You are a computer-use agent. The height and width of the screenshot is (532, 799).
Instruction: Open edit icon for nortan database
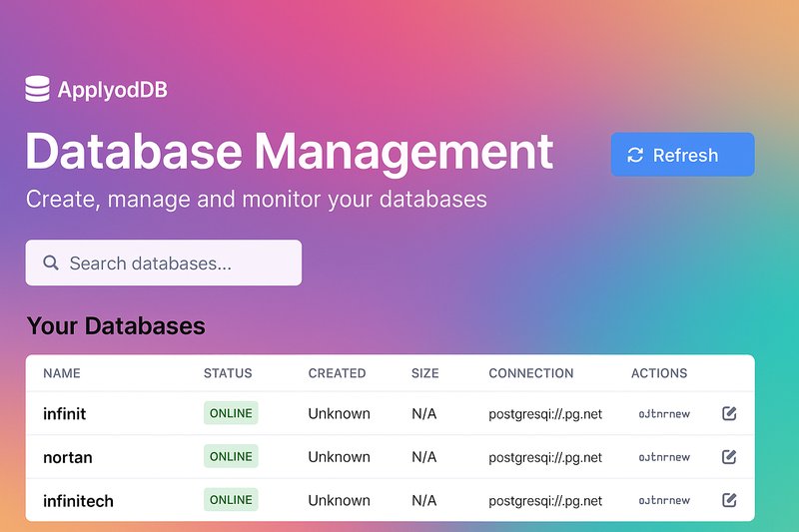click(729, 457)
